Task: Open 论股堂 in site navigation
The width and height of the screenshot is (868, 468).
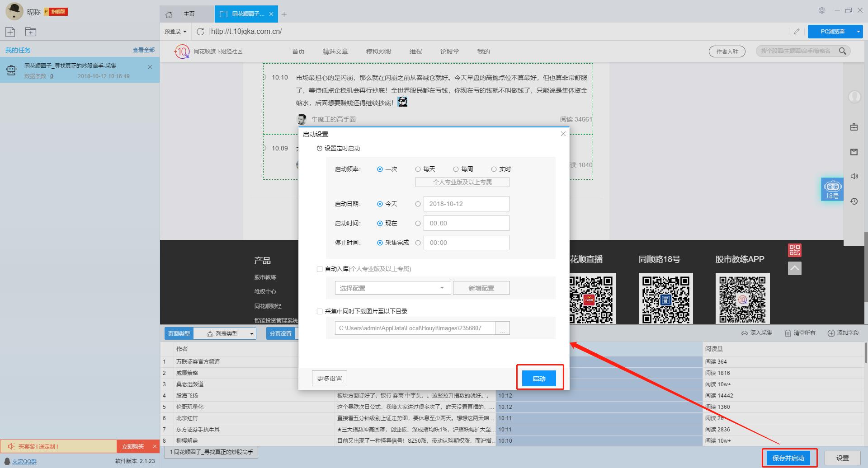Action: (x=450, y=51)
